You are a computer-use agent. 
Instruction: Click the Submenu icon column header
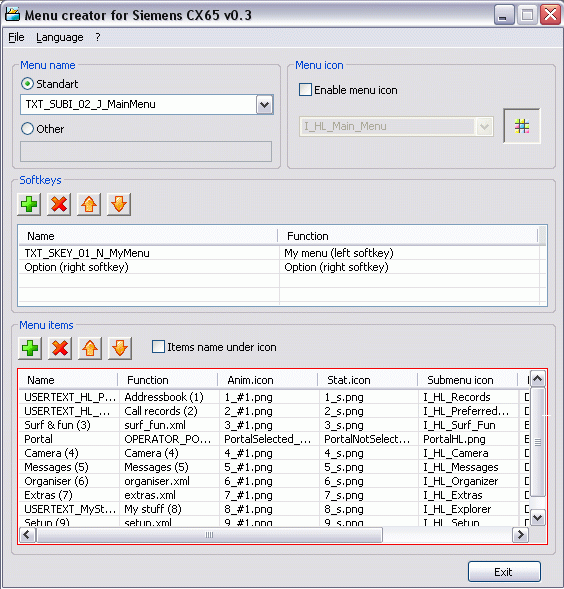coord(467,380)
